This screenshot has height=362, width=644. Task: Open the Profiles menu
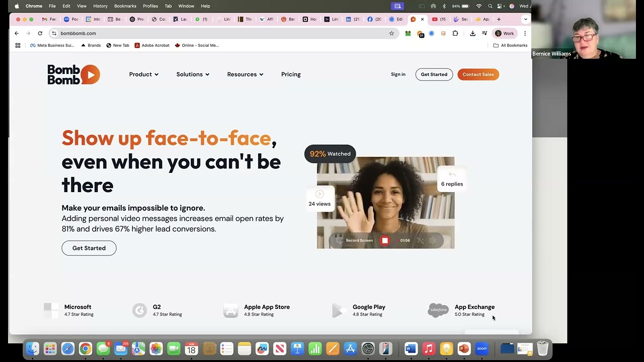pyautogui.click(x=150, y=6)
